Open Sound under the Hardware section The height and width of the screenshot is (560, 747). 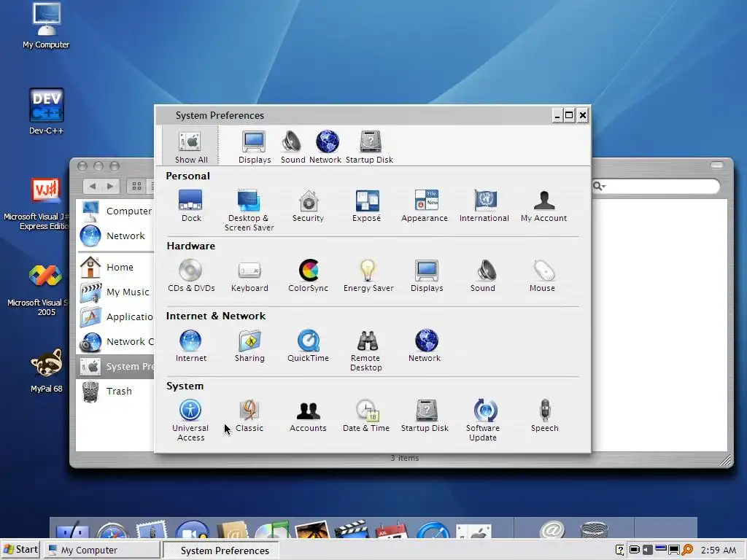[483, 276]
